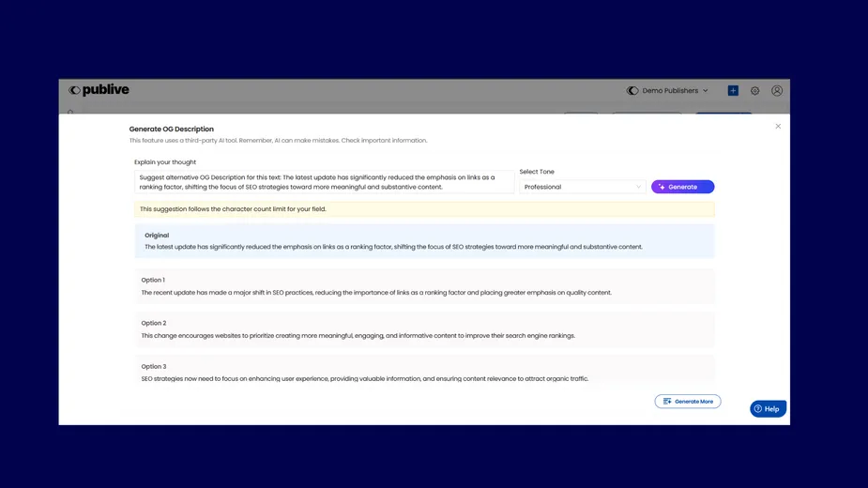
Task: Click the half-moon icon beside Demo Publishers
Action: 632,91
